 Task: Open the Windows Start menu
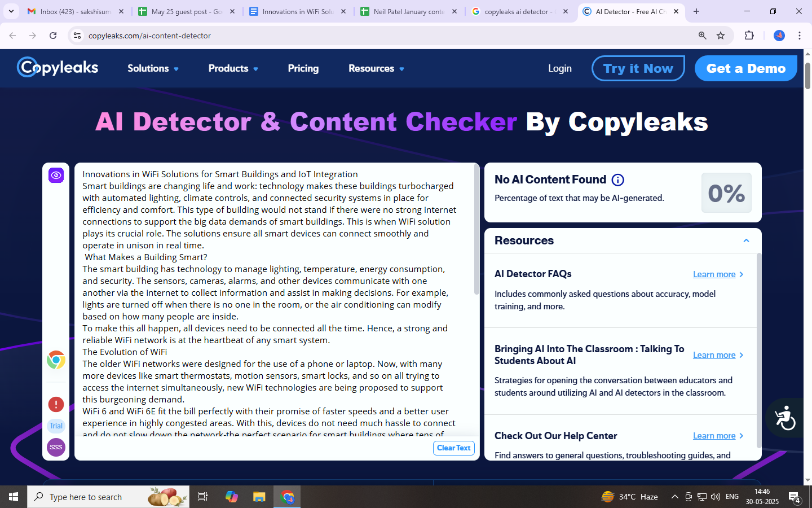[14, 497]
